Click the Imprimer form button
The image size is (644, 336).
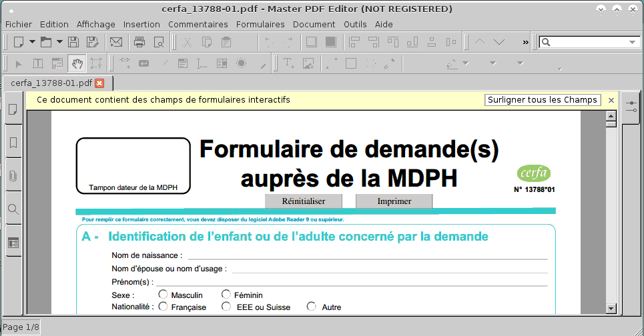394,201
